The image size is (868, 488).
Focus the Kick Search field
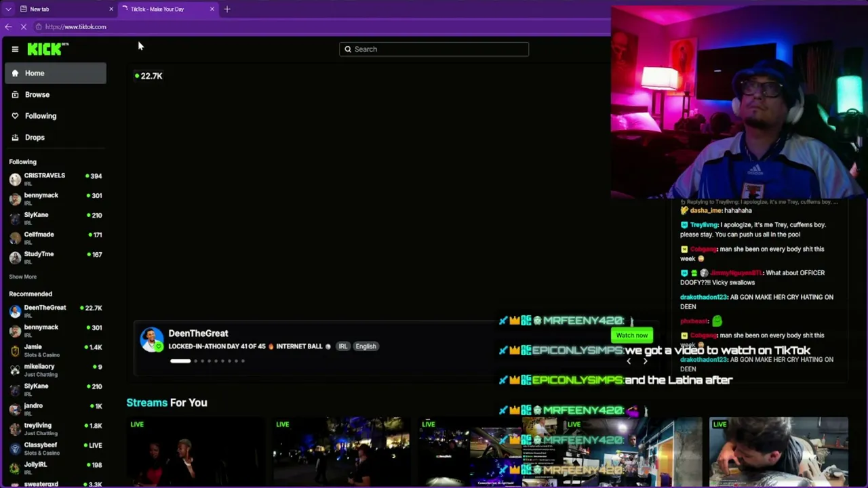point(434,49)
